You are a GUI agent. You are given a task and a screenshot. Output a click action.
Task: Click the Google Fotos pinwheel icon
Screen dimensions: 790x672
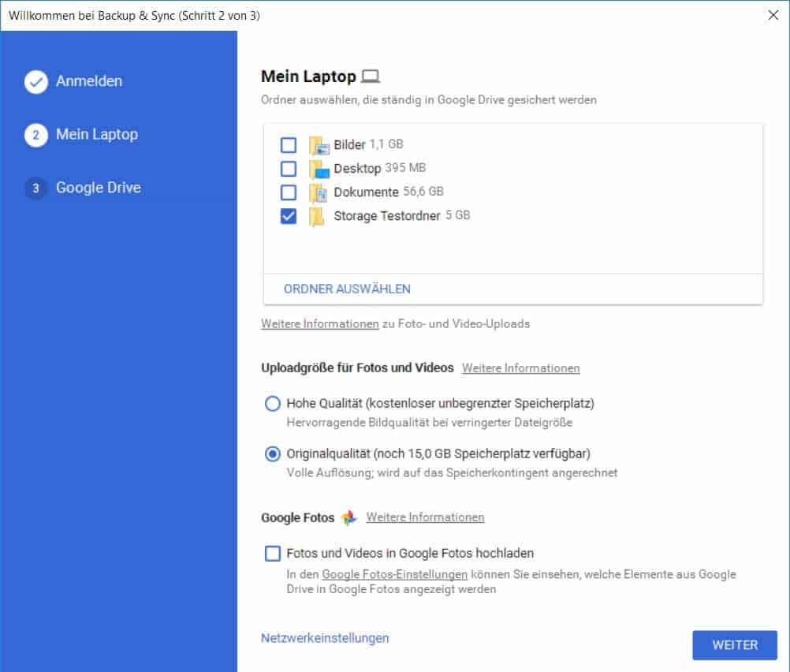(x=349, y=517)
